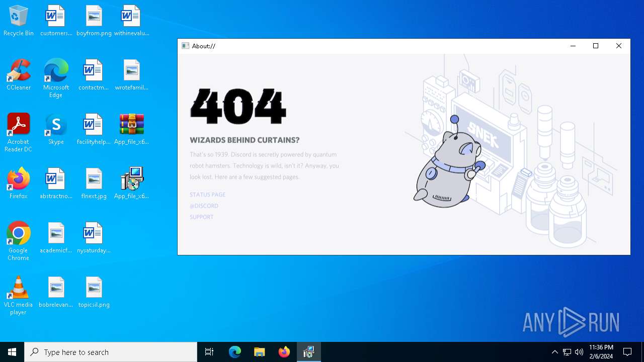Close the About:// window
The width and height of the screenshot is (644, 362).
619,46
